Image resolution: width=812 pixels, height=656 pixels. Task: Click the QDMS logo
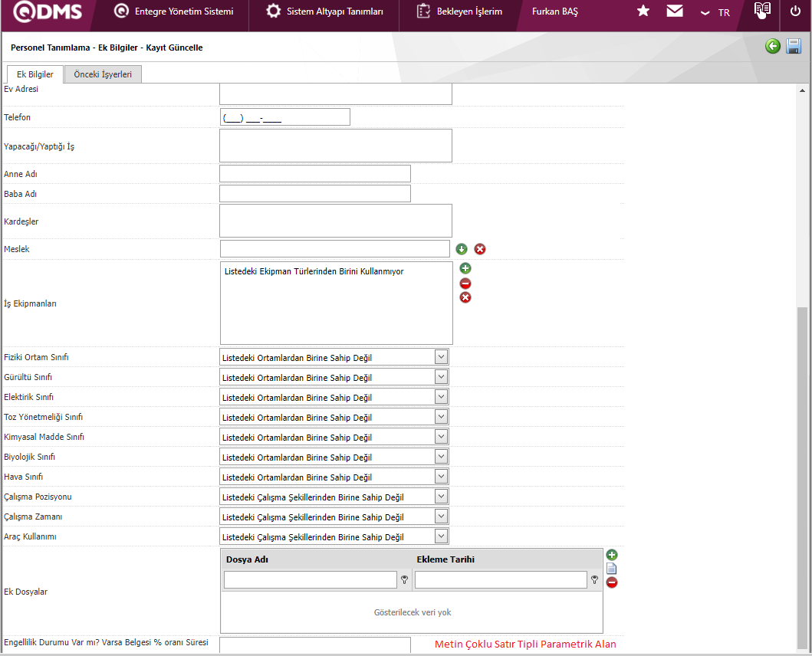[x=47, y=11]
